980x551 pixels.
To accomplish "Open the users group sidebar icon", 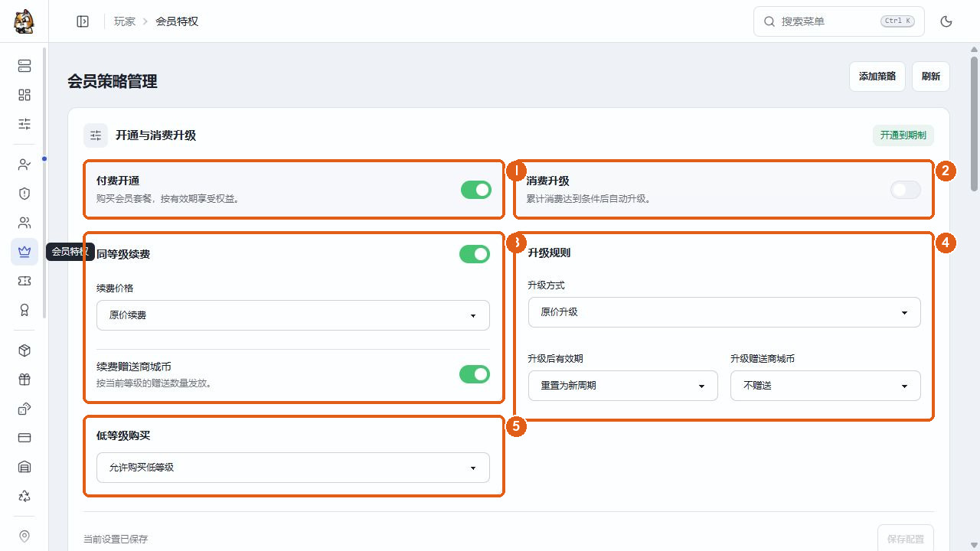I will tap(24, 223).
